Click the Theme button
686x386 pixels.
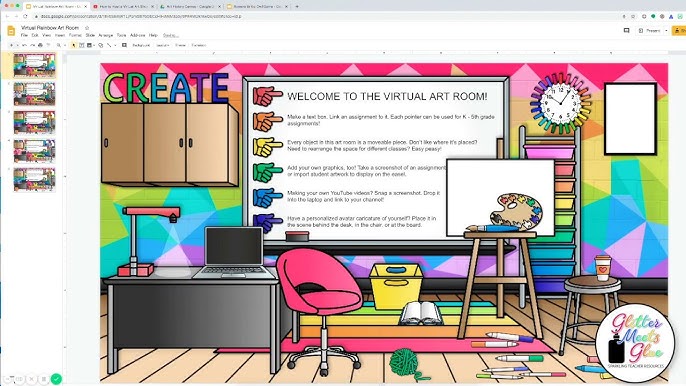coord(180,45)
